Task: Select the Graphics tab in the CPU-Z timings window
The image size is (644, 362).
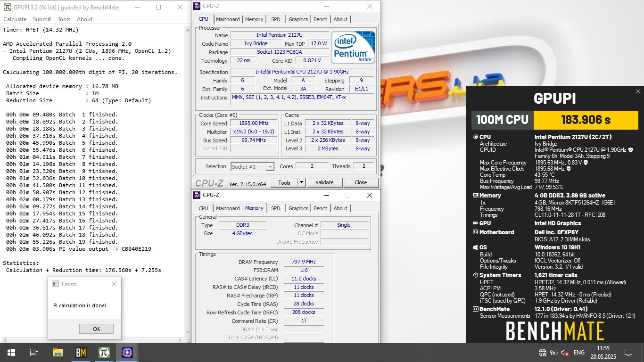Action: [298, 208]
